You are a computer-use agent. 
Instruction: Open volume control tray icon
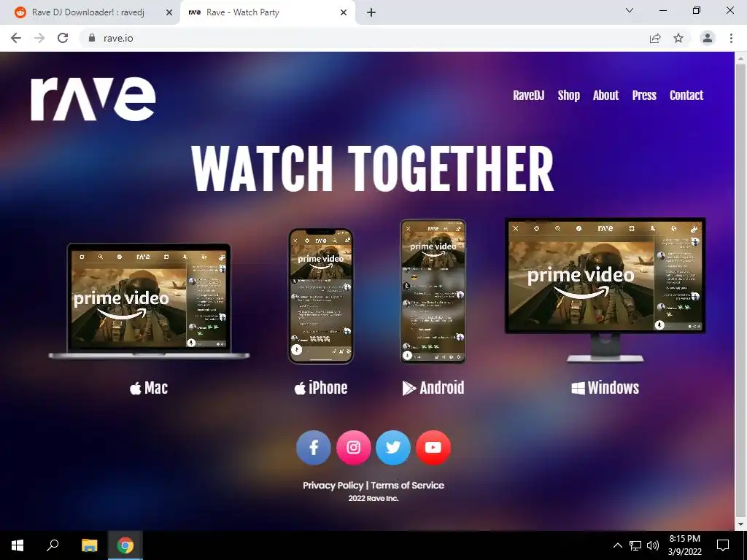[653, 545]
